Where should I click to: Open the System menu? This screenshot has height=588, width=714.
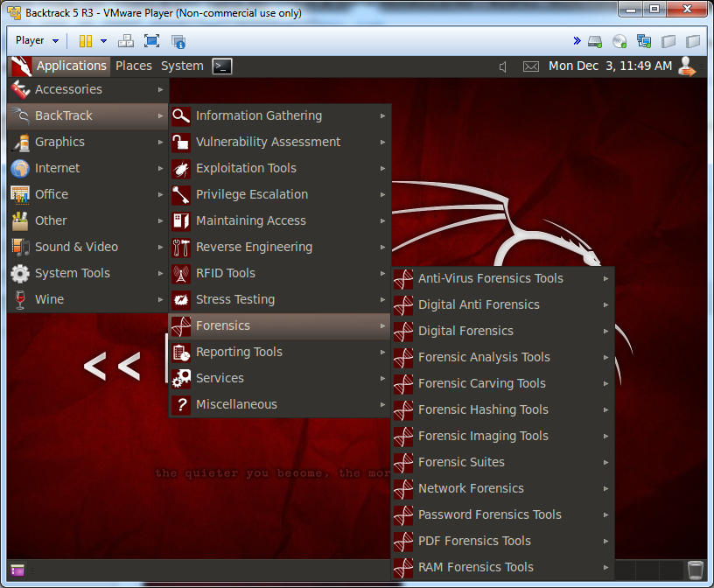182,66
